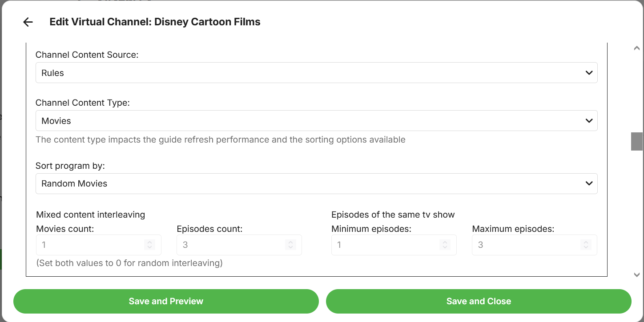This screenshot has height=322, width=644.
Task: Decrease the Minimum episodes stepper
Action: click(445, 247)
